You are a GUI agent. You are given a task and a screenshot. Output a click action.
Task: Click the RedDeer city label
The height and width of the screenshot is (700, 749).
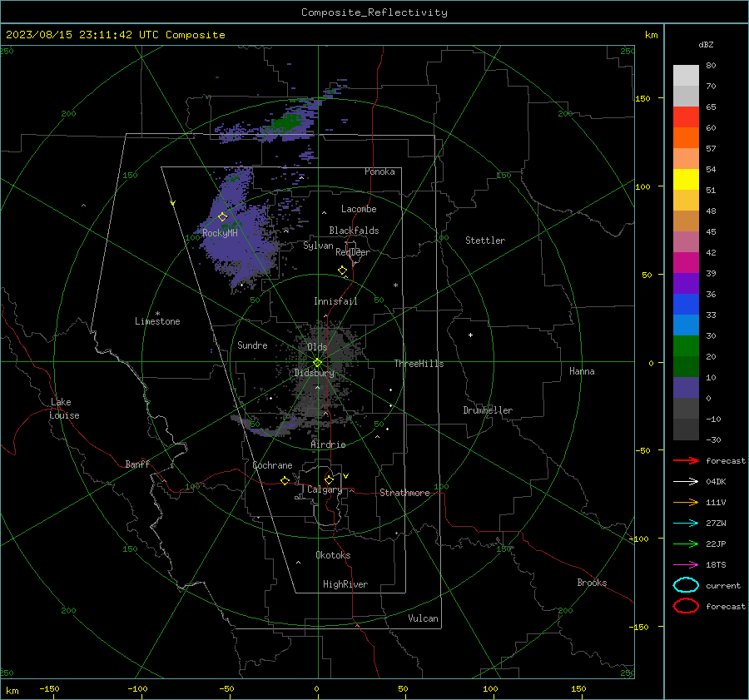[353, 252]
